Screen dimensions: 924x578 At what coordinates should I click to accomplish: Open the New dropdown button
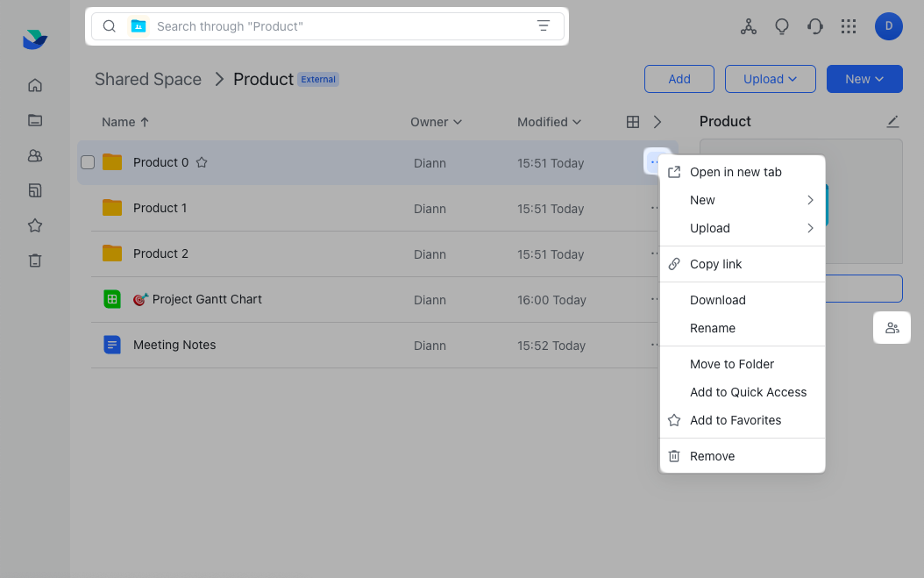coord(864,79)
